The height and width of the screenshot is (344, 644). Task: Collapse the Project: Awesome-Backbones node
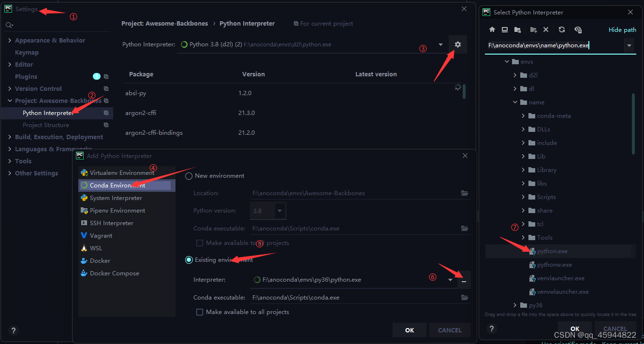tap(10, 101)
